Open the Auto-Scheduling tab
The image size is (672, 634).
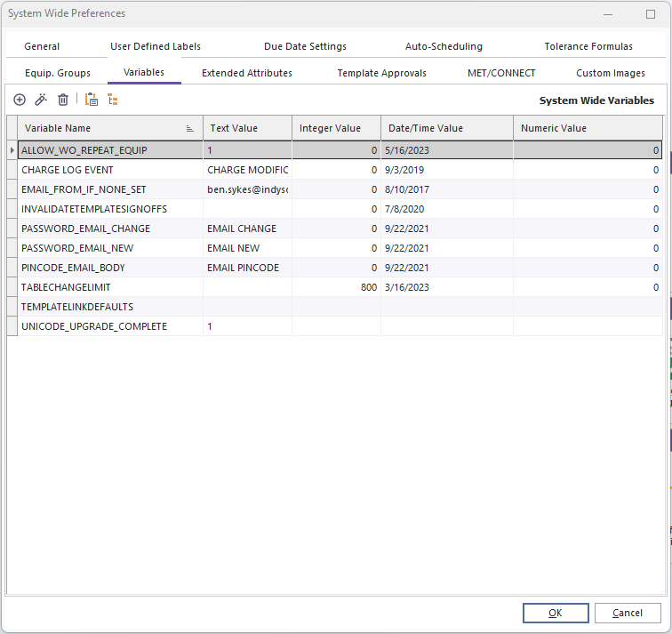click(444, 46)
